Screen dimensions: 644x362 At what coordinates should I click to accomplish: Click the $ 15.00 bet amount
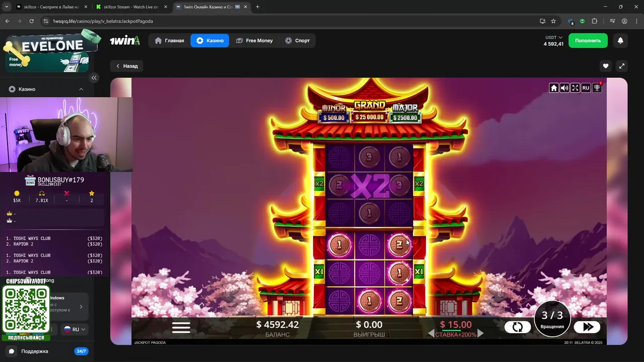click(456, 325)
